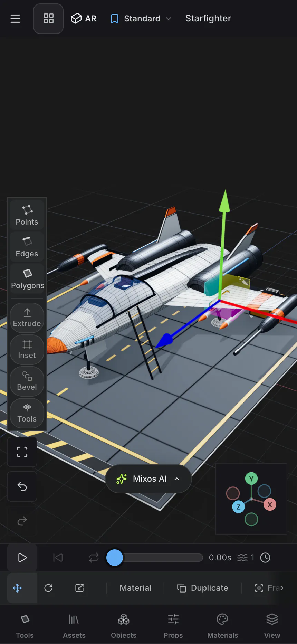
Task: Expand the Mixos AI panel
Action: 148,479
